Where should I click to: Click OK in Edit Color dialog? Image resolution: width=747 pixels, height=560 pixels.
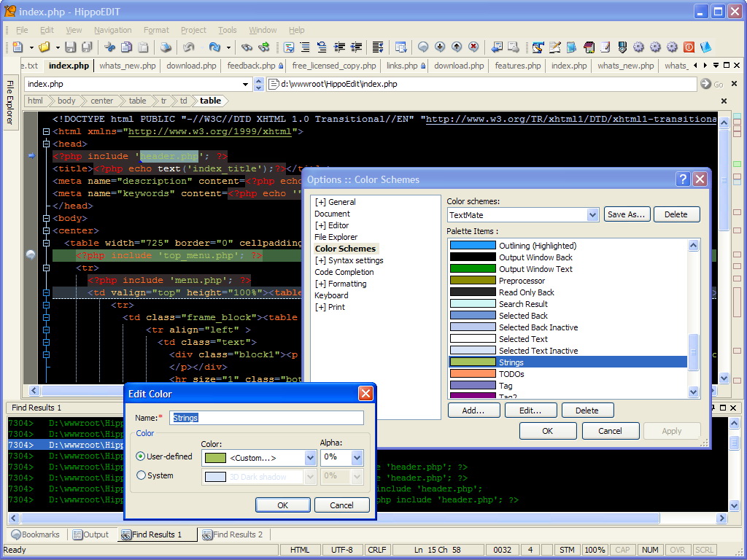(283, 505)
